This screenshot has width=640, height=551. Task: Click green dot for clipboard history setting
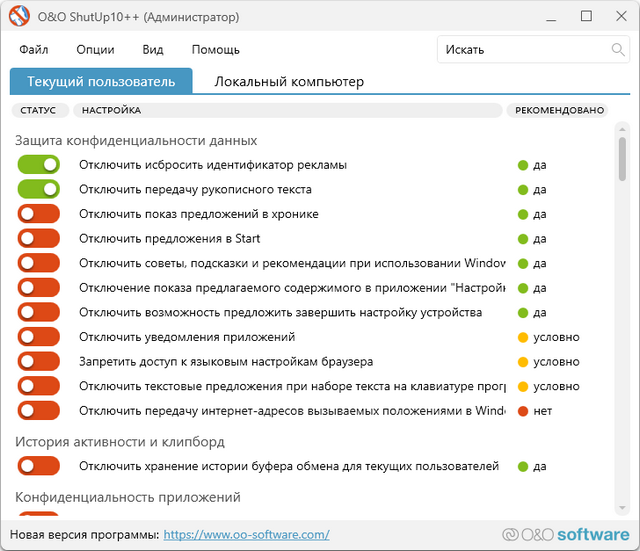522,466
